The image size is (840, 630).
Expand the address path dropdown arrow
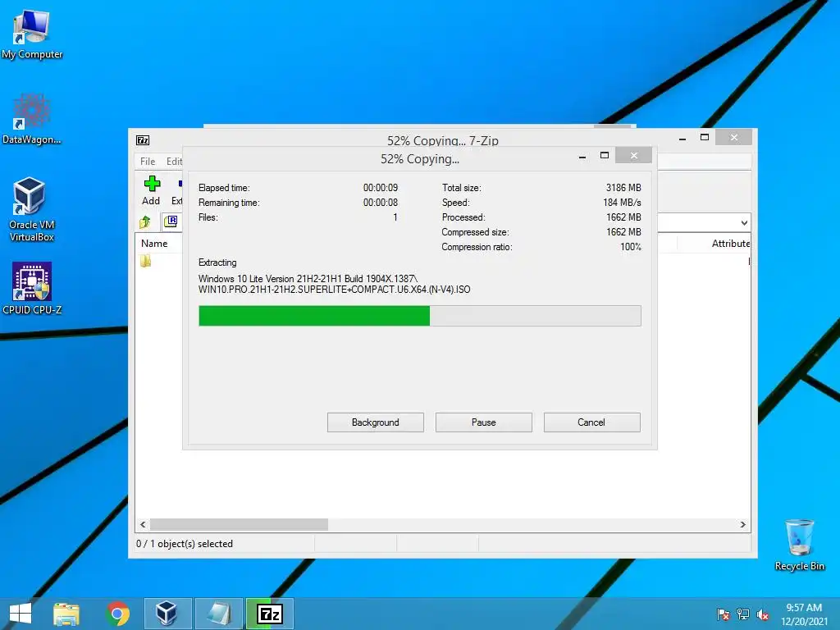[744, 223]
